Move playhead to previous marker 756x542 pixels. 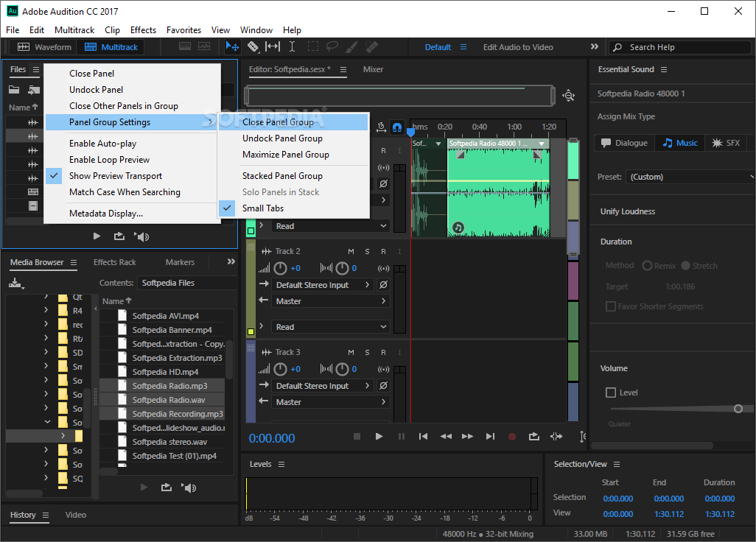click(424, 437)
